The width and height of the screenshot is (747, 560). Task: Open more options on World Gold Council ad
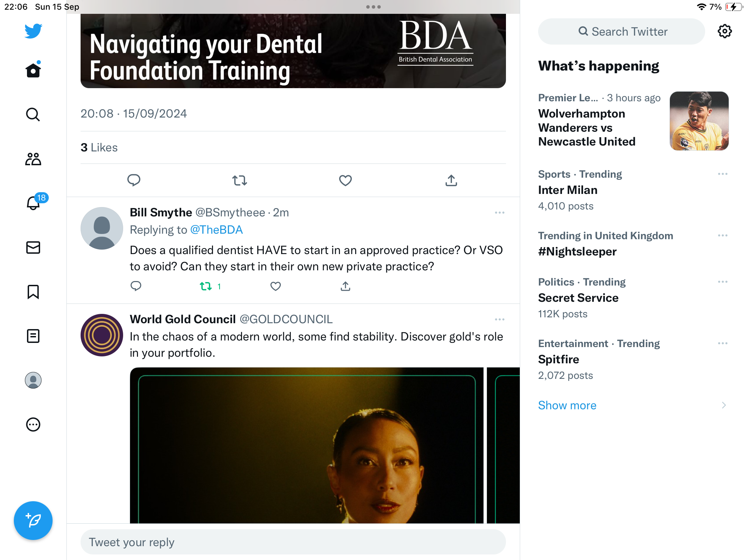pos(500,319)
